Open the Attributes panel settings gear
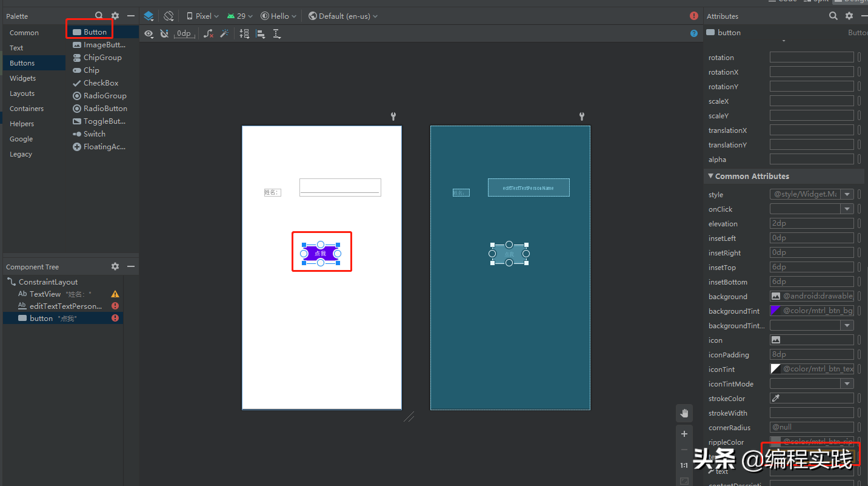 click(849, 16)
